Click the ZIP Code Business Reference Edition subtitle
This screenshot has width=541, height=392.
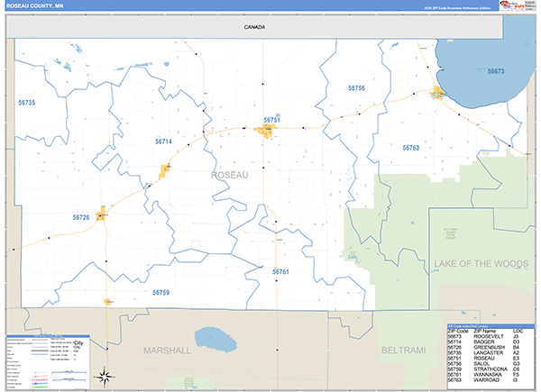pos(457,7)
